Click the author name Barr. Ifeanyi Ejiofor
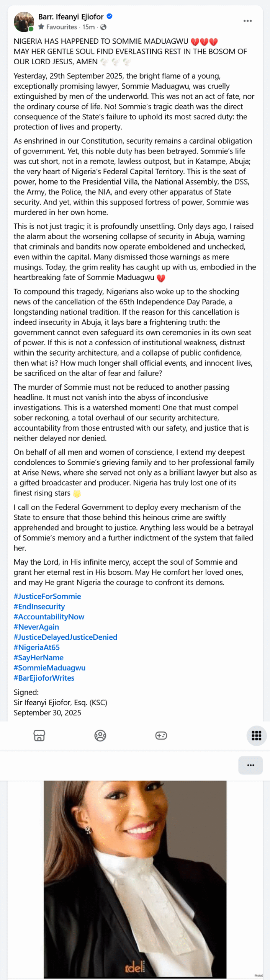270x980 pixels. point(70,17)
